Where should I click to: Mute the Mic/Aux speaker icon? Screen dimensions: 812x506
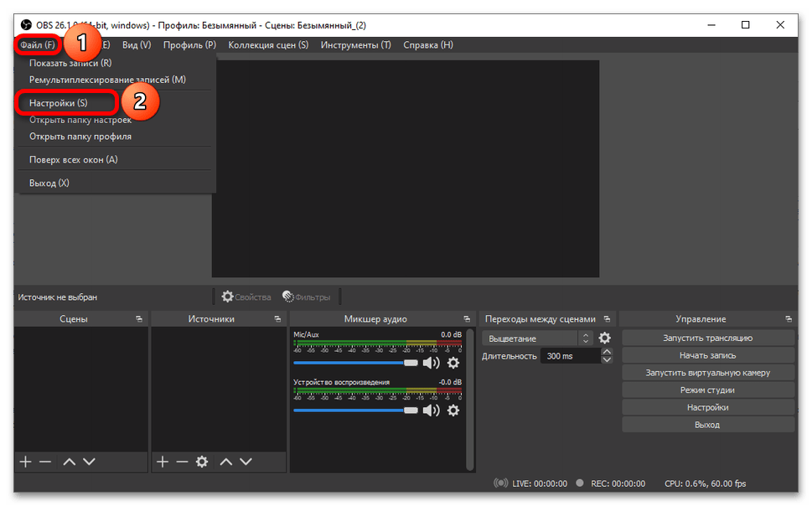pyautogui.click(x=431, y=363)
